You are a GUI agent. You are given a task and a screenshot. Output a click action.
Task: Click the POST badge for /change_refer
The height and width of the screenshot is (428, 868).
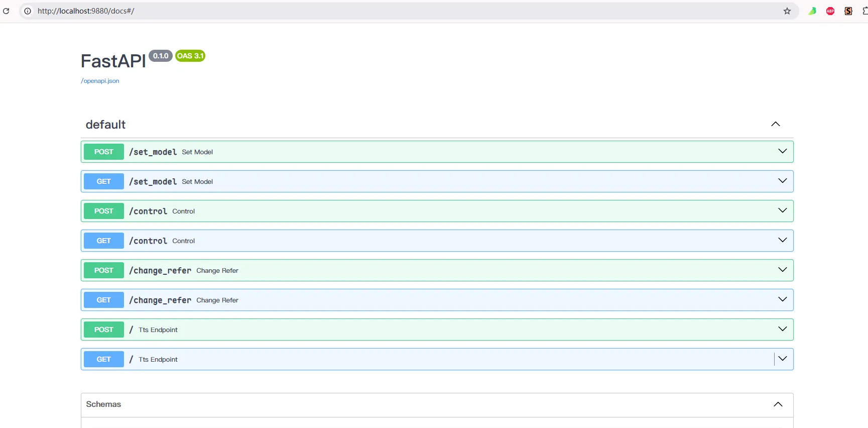pyautogui.click(x=104, y=270)
